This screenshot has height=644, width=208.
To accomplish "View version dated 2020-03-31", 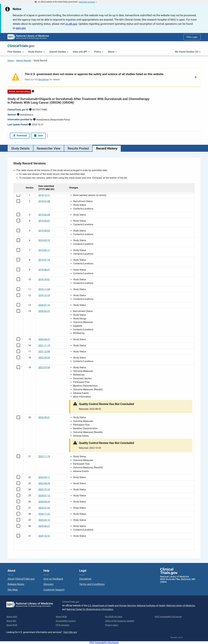I will click(x=44, y=311).
